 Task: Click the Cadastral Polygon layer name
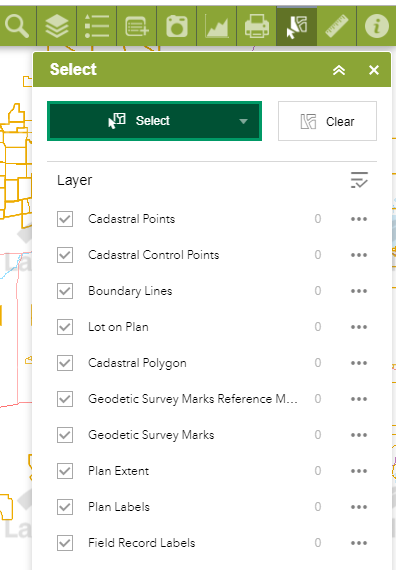(x=137, y=363)
